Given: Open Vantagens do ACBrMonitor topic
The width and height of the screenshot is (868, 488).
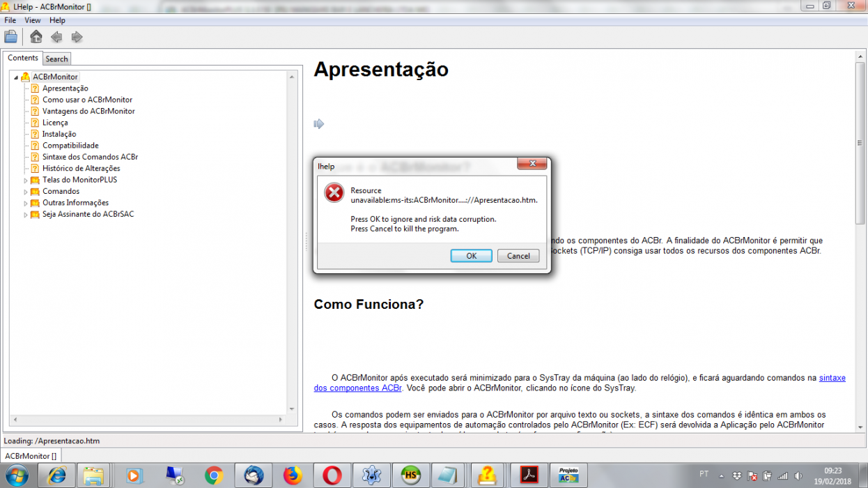Looking at the screenshot, I should coord(88,111).
